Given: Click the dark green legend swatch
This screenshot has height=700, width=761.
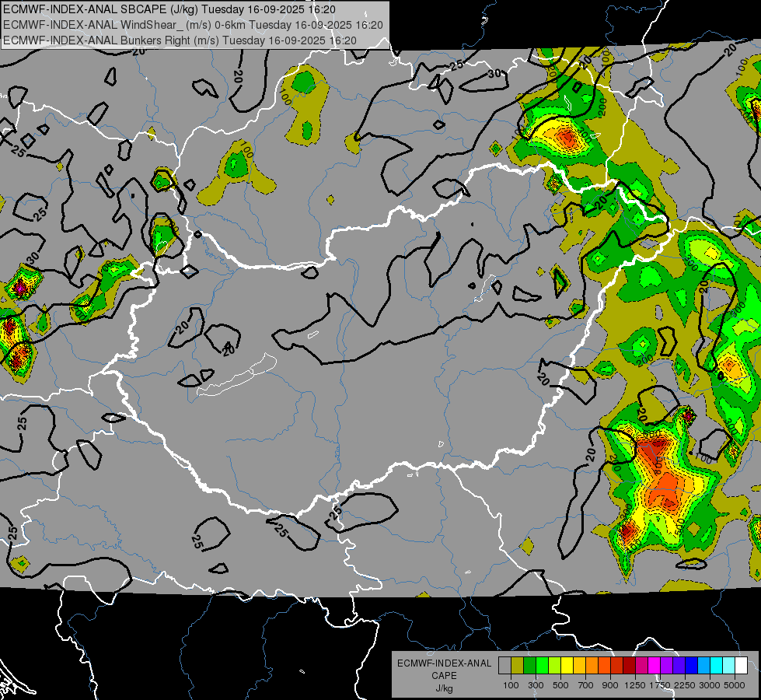Looking at the screenshot, I should click(529, 666).
